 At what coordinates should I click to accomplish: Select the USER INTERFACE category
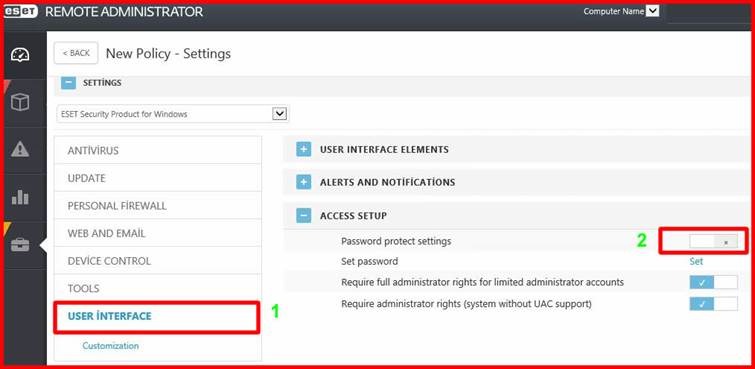pyautogui.click(x=157, y=316)
